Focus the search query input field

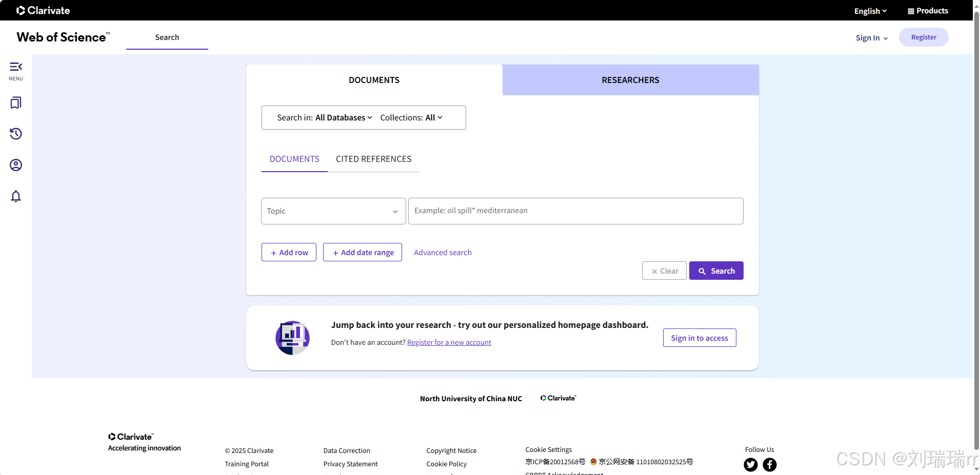(576, 211)
